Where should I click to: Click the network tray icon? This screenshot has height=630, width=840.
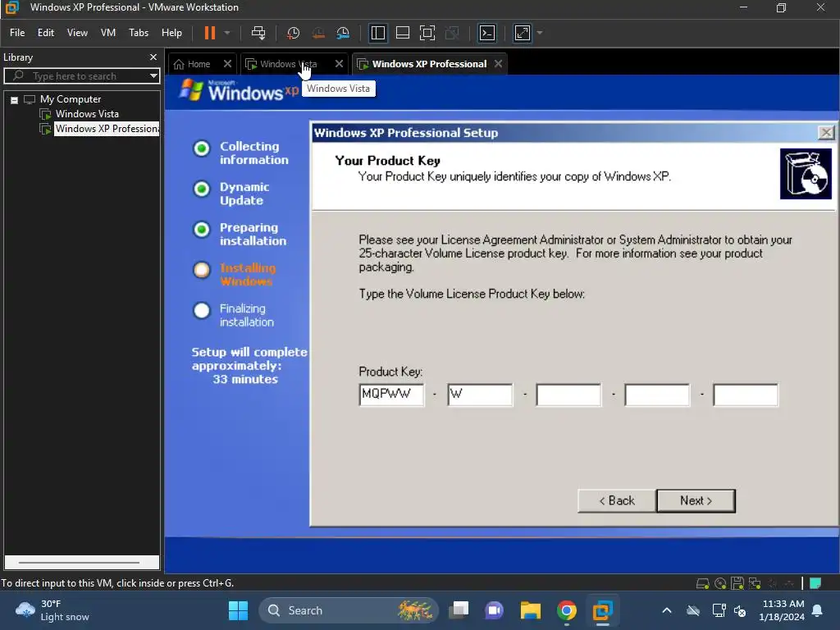click(x=719, y=610)
